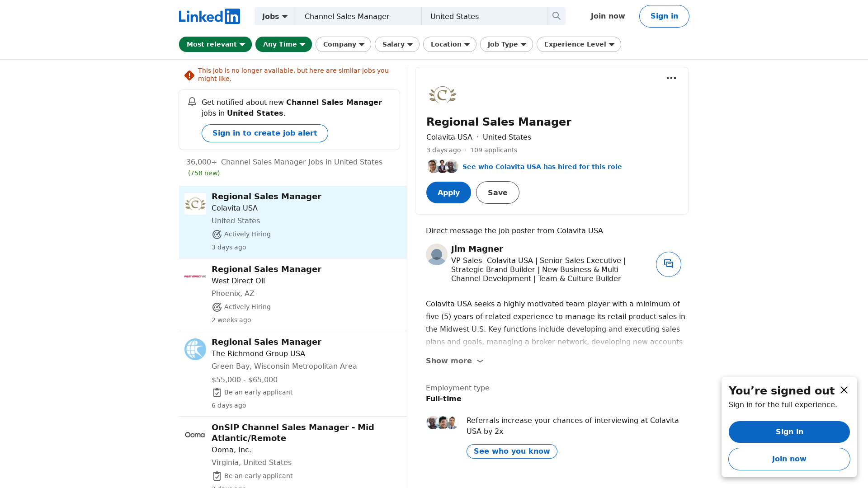
Task: Expand the Job Type filter
Action: pyautogui.click(x=506, y=44)
